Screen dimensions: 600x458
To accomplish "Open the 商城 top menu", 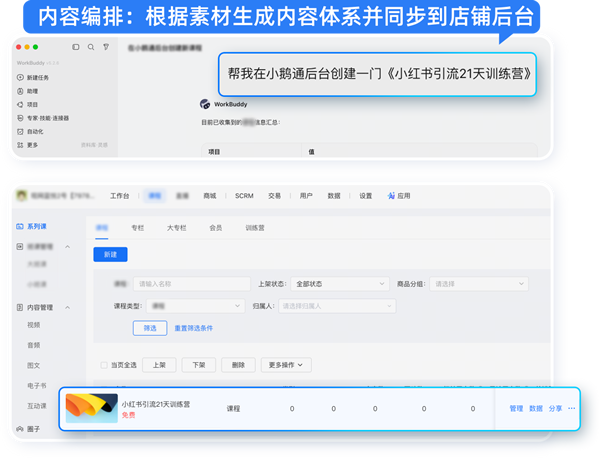I will [x=210, y=196].
